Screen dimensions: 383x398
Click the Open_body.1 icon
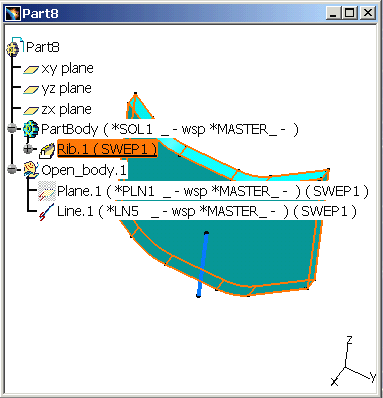31,170
